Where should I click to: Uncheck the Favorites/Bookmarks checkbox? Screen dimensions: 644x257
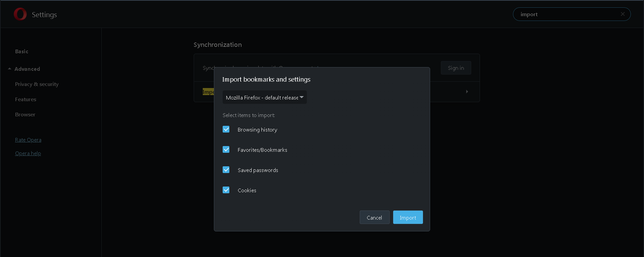coord(226,150)
